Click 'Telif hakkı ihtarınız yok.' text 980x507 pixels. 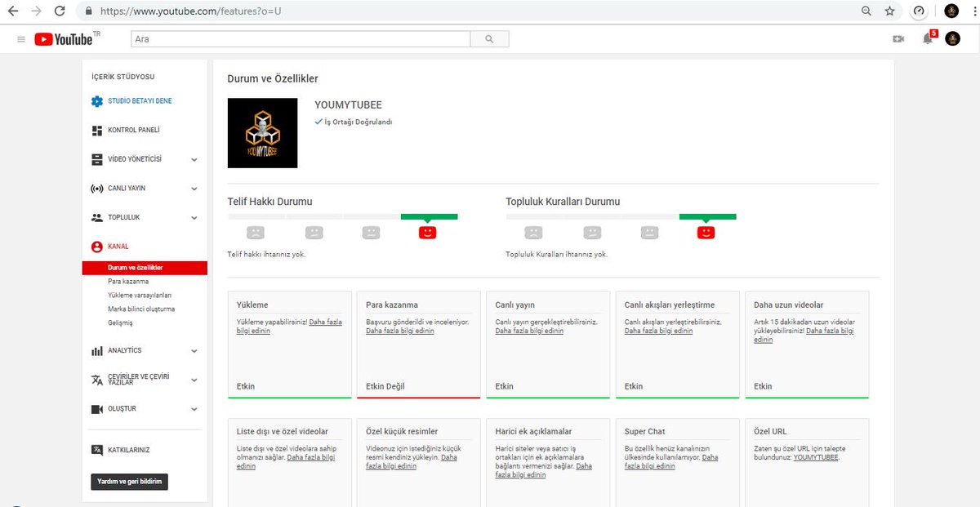tap(267, 254)
